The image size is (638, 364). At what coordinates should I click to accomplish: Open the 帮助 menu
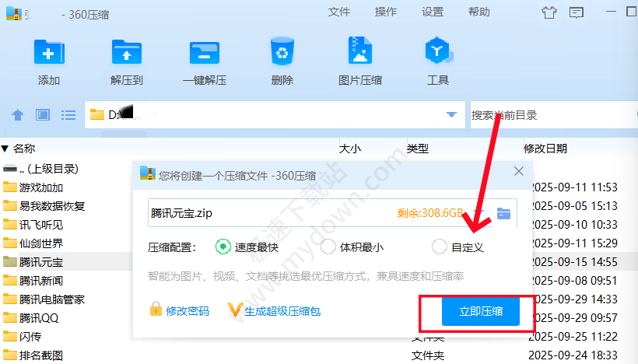[x=479, y=12]
